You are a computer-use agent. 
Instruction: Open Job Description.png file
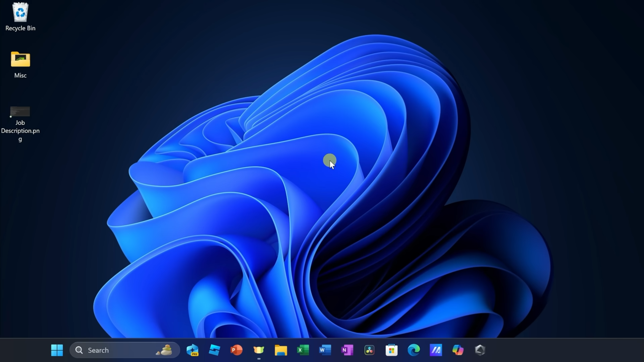(x=20, y=112)
